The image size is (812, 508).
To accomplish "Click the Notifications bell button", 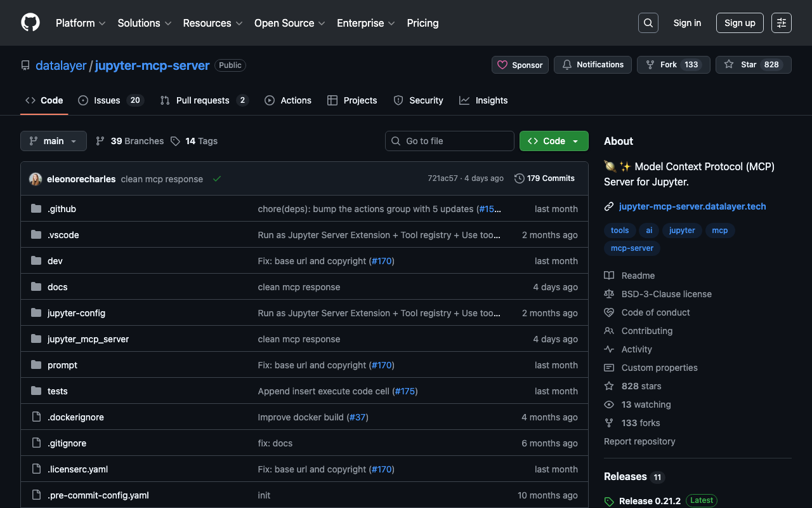I will [593, 65].
